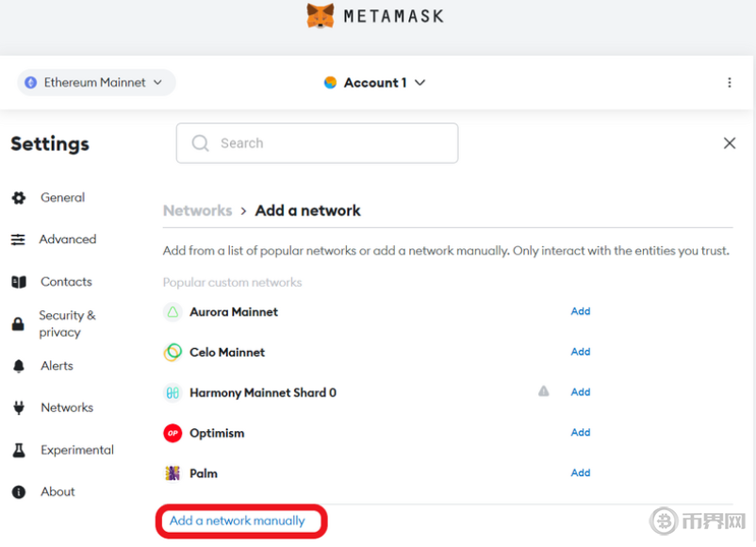Add the Aurora Mainnet network
Image resolution: width=756 pixels, height=547 pixels.
pos(581,311)
